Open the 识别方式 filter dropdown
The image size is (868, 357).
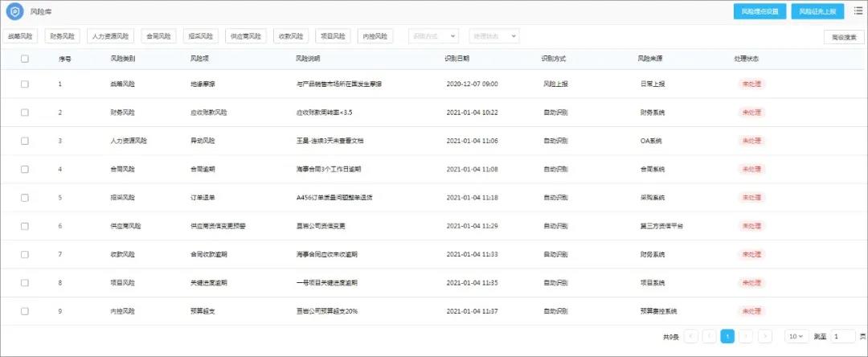(x=433, y=36)
